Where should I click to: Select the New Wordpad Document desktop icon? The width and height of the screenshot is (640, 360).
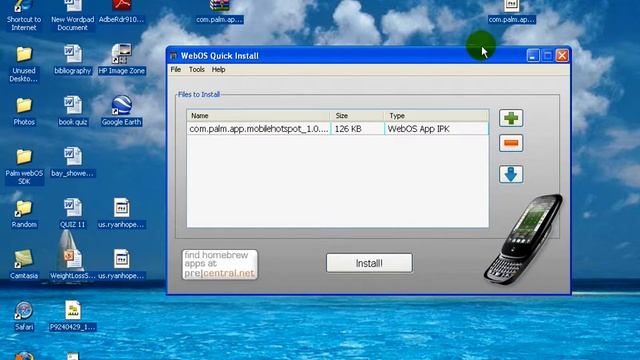[x=73, y=16]
